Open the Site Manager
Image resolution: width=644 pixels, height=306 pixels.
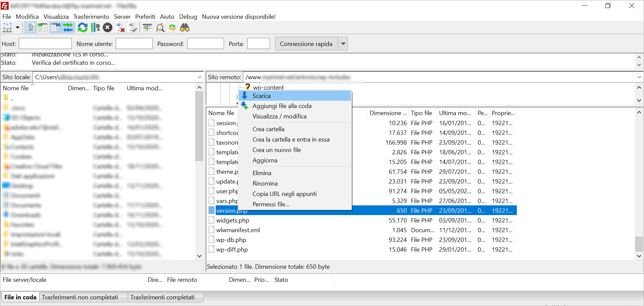7,28
